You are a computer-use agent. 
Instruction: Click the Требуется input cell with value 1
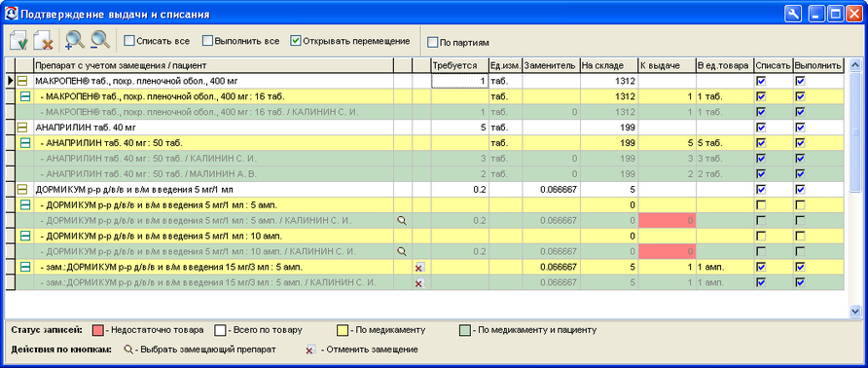click(x=460, y=81)
